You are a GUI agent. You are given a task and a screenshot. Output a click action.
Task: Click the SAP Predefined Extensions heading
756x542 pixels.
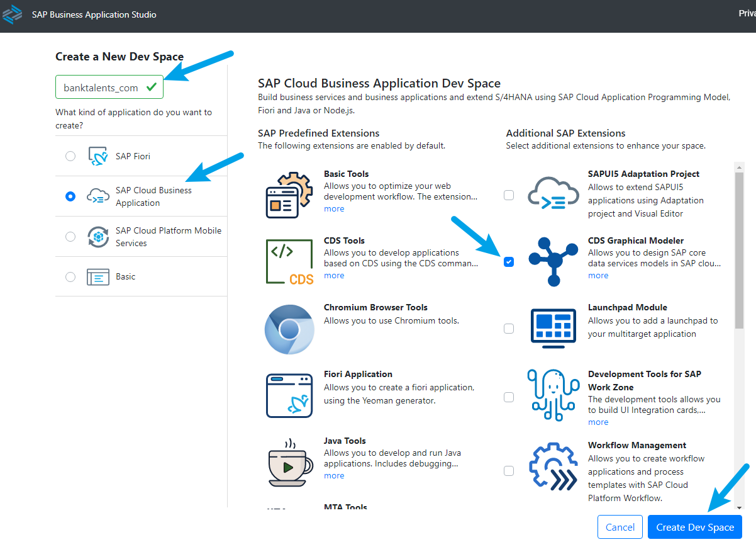coord(319,133)
